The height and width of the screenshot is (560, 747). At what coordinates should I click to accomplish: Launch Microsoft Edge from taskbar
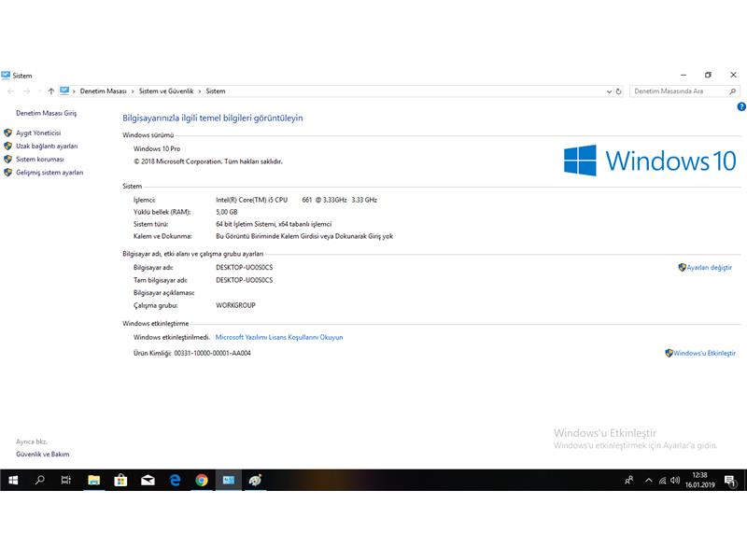[x=175, y=480]
